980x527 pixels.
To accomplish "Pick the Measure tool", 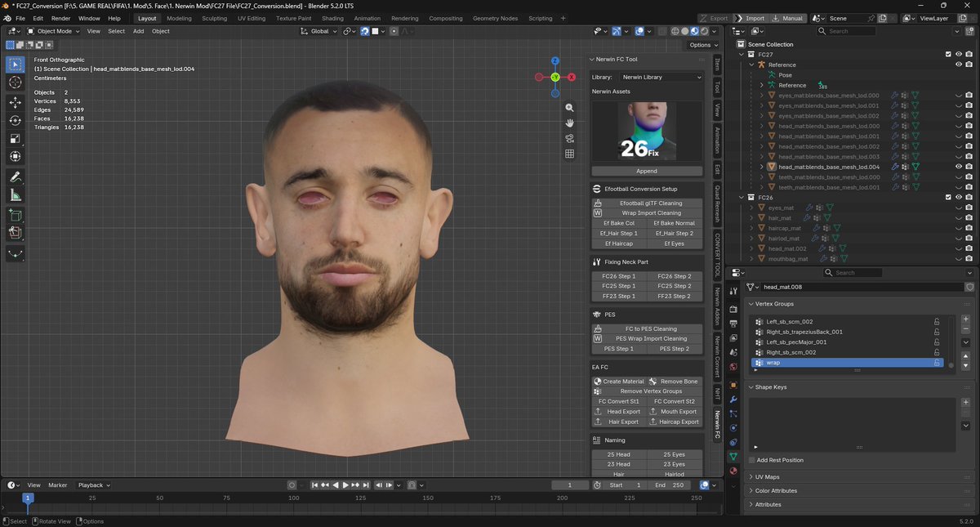I will [16, 194].
